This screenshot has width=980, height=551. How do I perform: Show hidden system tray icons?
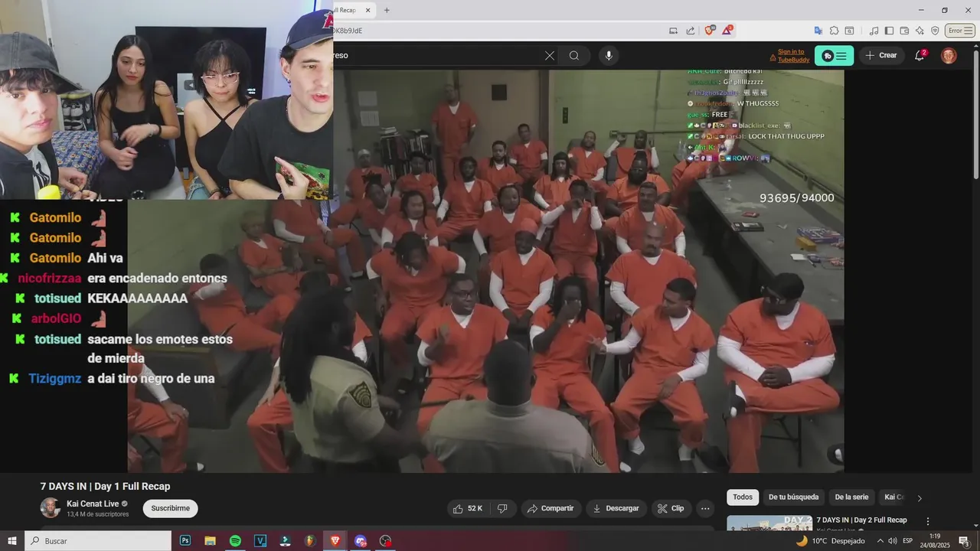click(x=880, y=540)
